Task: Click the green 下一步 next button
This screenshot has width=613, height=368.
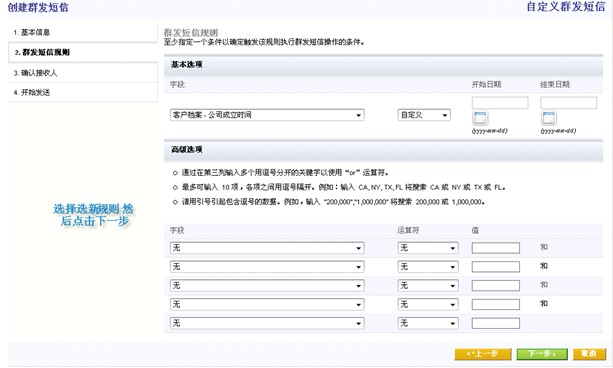Action: [x=542, y=354]
